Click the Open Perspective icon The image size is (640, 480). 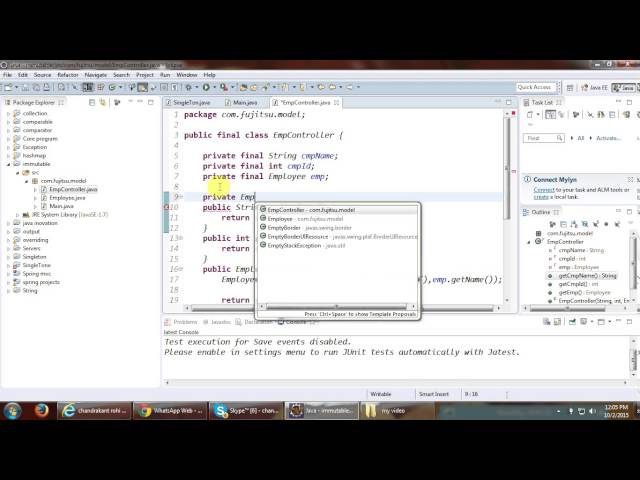pyautogui.click(x=570, y=87)
